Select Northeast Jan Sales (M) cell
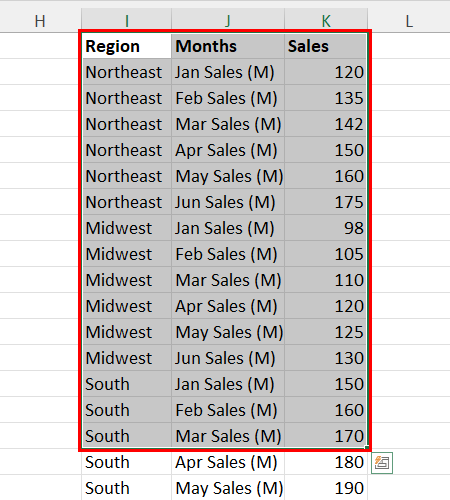 pos(228,72)
